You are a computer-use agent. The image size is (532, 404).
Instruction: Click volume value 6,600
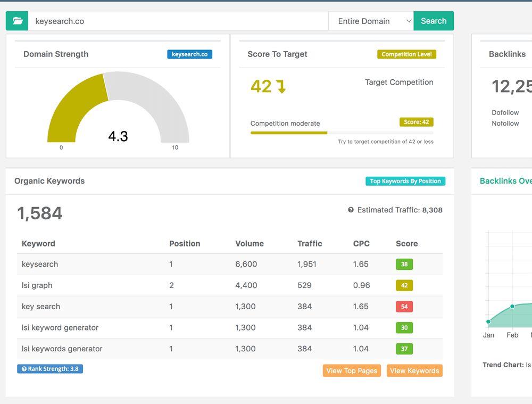click(246, 264)
